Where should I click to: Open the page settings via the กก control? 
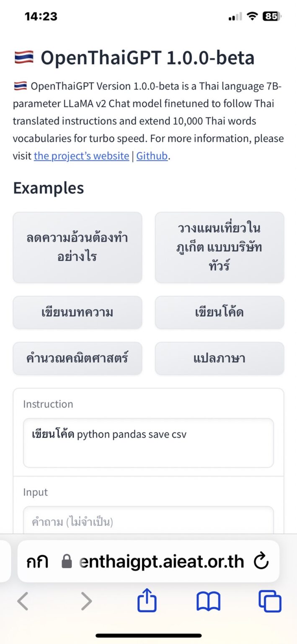tap(37, 561)
